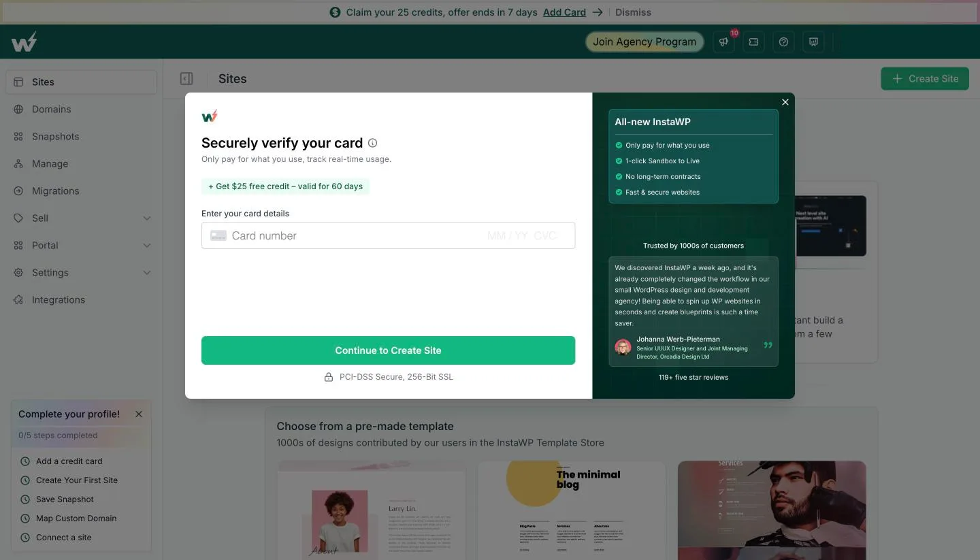Viewport: 980px width, 560px height.
Task: Open the help question mark icon
Action: click(x=783, y=42)
